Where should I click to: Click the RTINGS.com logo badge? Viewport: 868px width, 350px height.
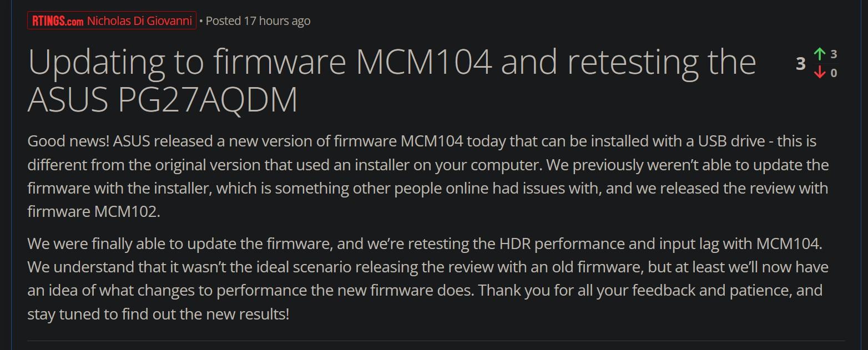[57, 21]
